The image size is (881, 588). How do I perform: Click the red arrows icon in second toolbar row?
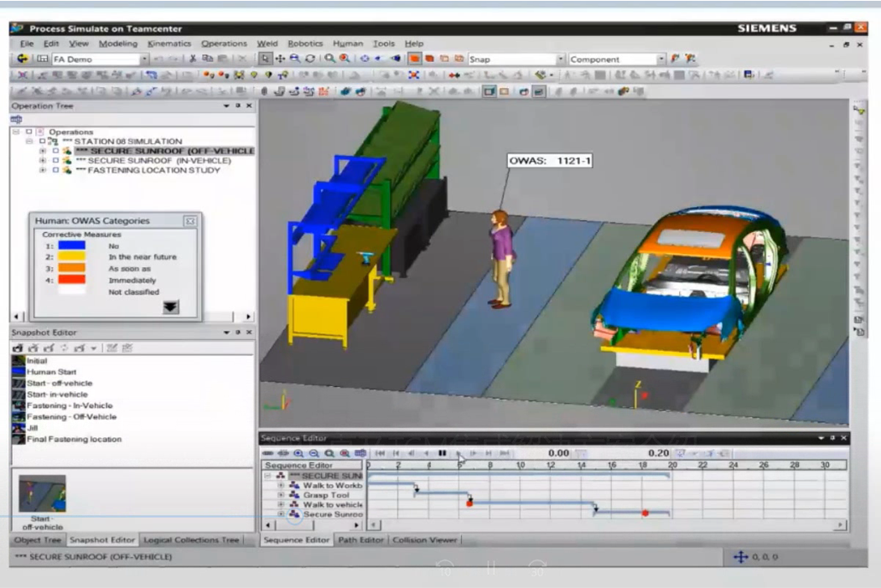454,75
